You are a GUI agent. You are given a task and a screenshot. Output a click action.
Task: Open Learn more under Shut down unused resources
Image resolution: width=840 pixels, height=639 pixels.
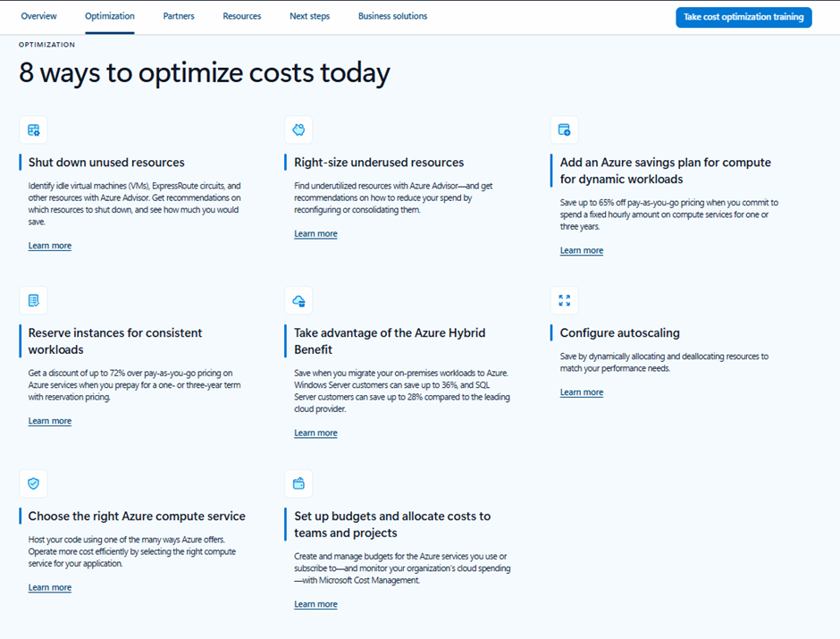tap(49, 245)
